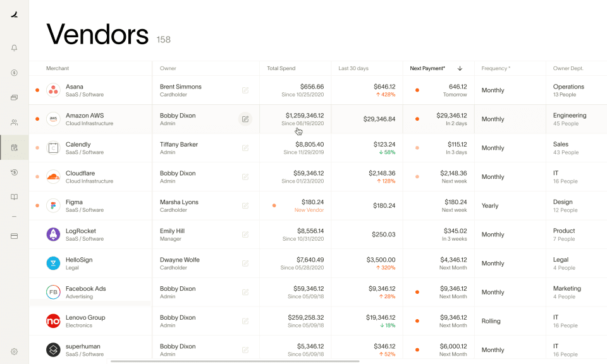
Task: Open the settings gear at sidebar bottom
Action: [x=13, y=351]
